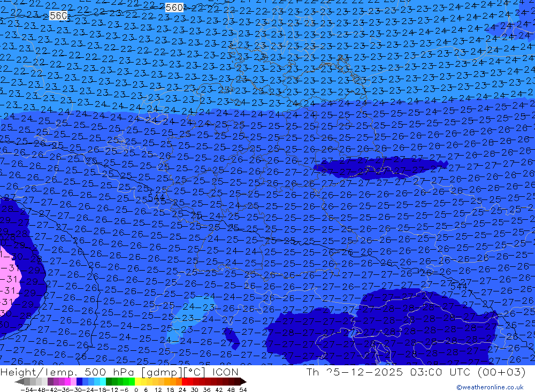
Task: Select the pure red 24°C legend swatch
Action: pyautogui.click(x=184, y=381)
